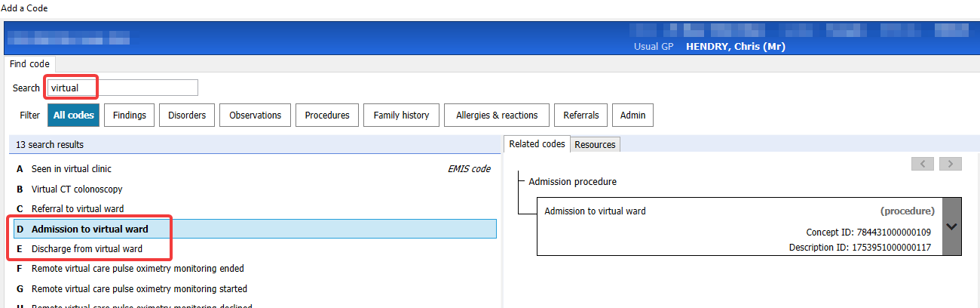Select result Seen in virtual clinic
This screenshot has height=308, width=980.
pyautogui.click(x=255, y=169)
